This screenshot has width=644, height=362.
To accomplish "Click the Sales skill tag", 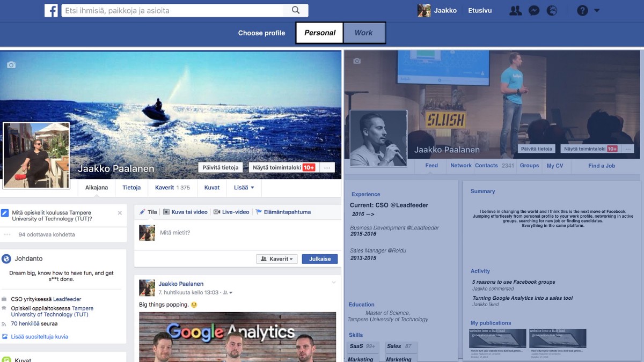I will pyautogui.click(x=400, y=346).
